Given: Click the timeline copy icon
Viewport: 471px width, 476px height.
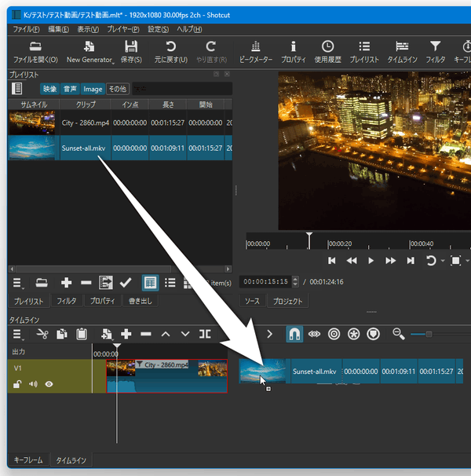Looking at the screenshot, I should pos(62,335).
